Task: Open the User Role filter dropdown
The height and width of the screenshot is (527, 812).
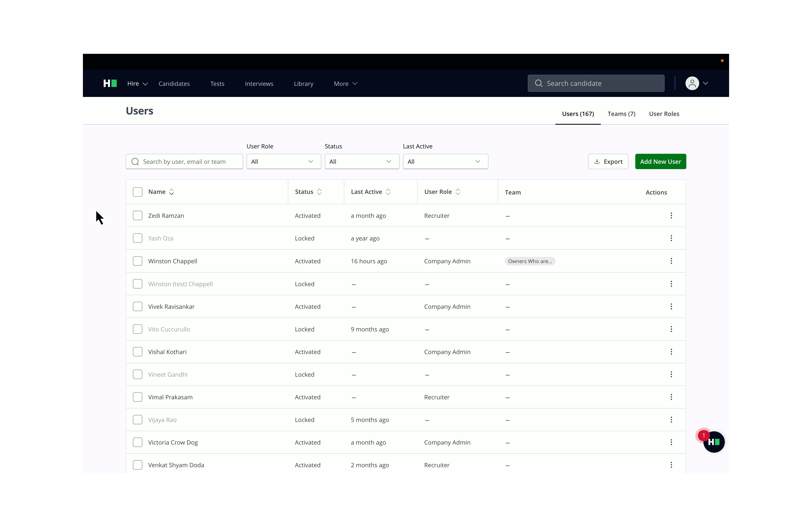Action: tap(284, 162)
